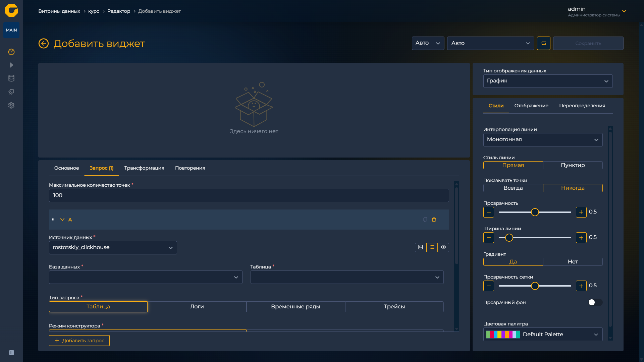This screenshot has width=644, height=362.
Task: Decrease Прозрачность сетки with the minus button
Action: pyautogui.click(x=489, y=286)
